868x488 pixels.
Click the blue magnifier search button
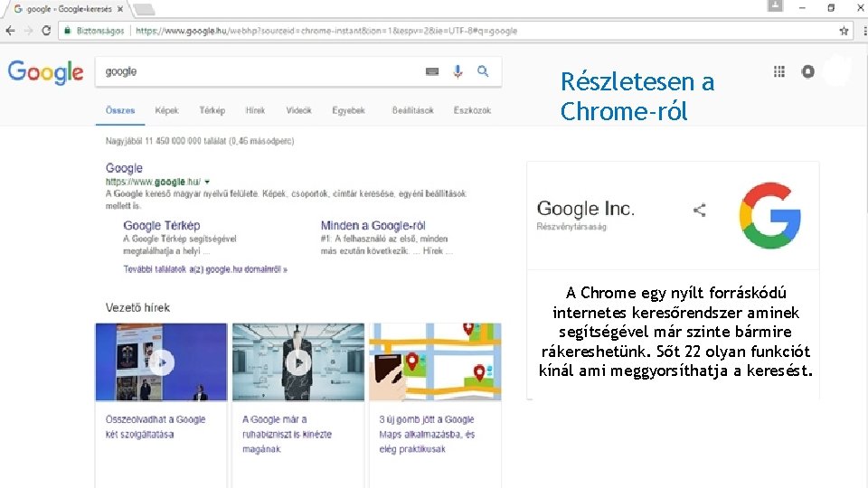484,71
